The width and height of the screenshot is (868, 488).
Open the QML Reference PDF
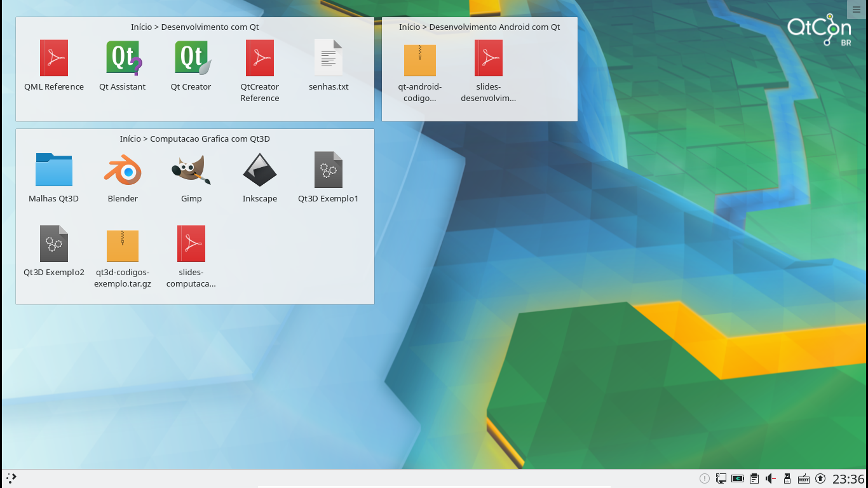[x=53, y=58]
